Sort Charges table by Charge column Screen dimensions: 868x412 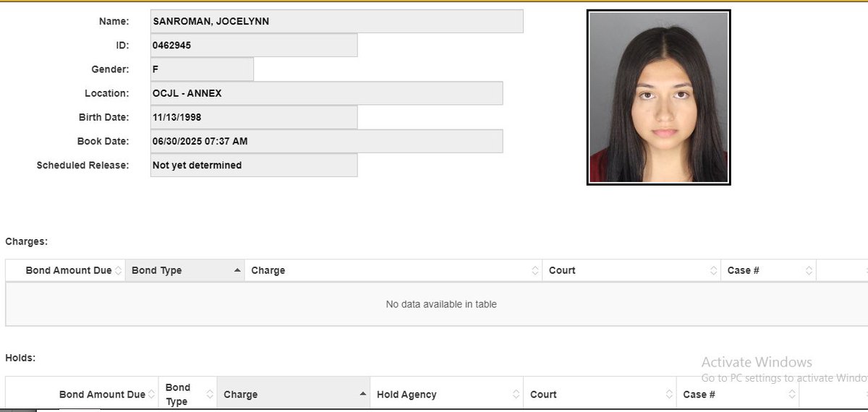point(393,270)
